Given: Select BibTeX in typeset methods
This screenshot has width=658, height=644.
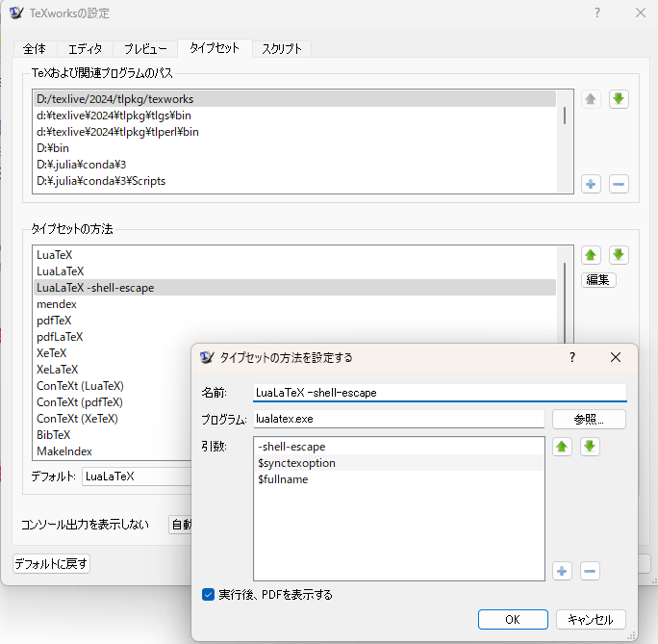Looking at the screenshot, I should [x=113, y=435].
